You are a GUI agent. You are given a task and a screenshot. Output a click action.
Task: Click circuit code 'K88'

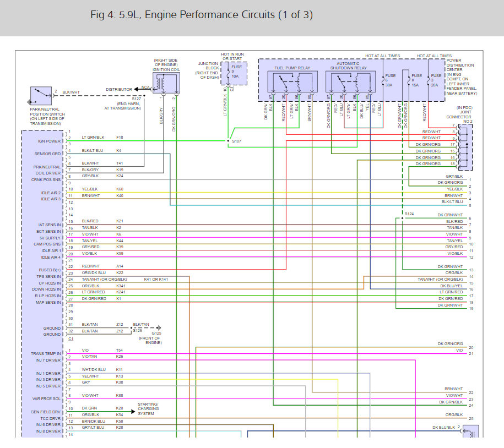(x=119, y=396)
